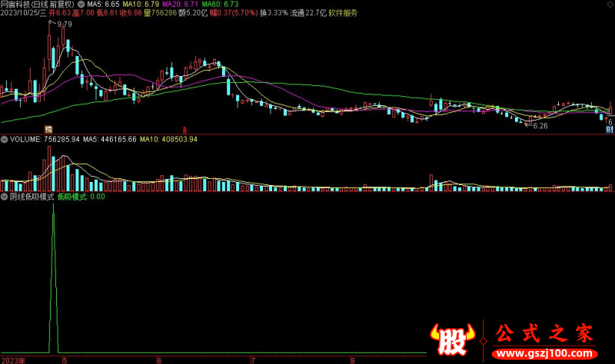Click the opening price 开6.63

point(59,13)
